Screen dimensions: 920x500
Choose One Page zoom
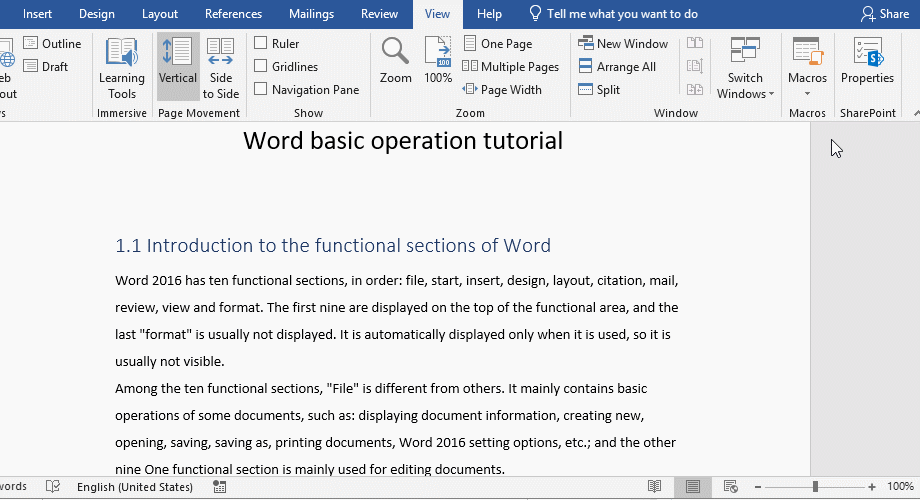coord(498,43)
